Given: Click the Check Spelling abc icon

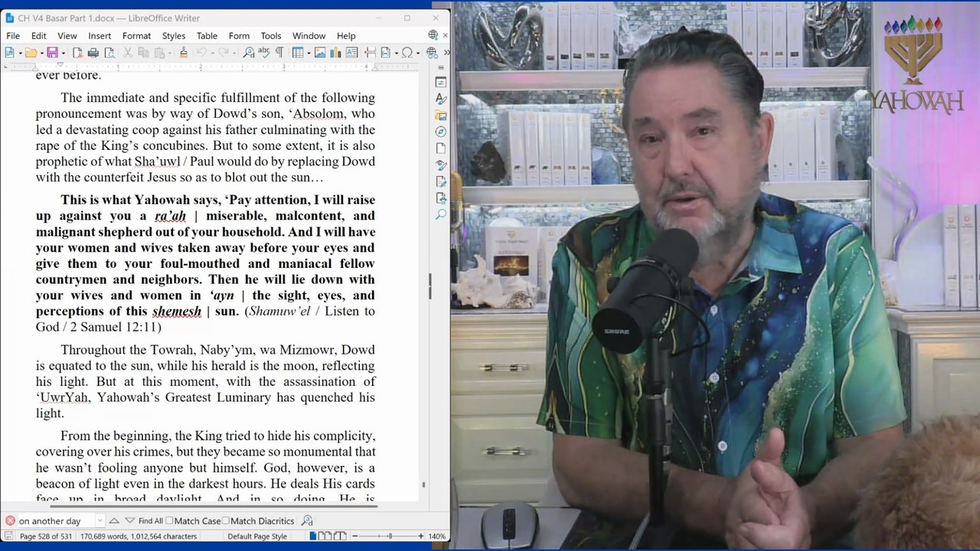Looking at the screenshot, I should pyautogui.click(x=264, y=53).
